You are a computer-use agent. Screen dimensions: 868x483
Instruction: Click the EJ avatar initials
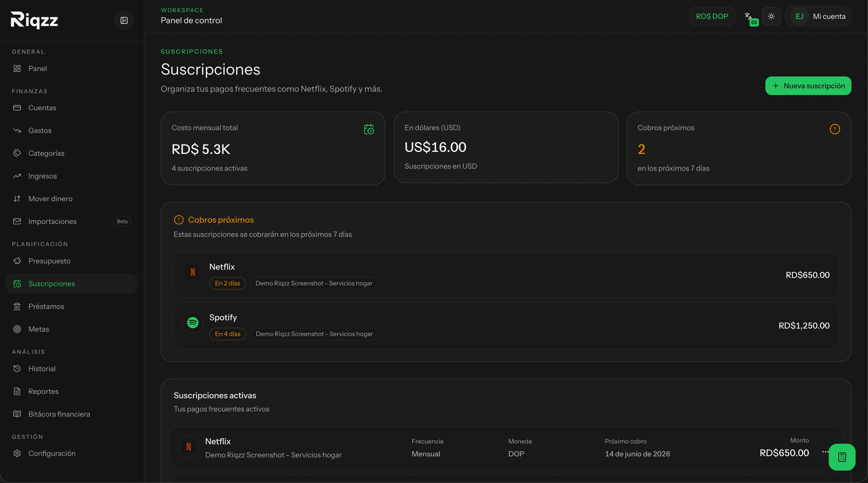click(799, 17)
